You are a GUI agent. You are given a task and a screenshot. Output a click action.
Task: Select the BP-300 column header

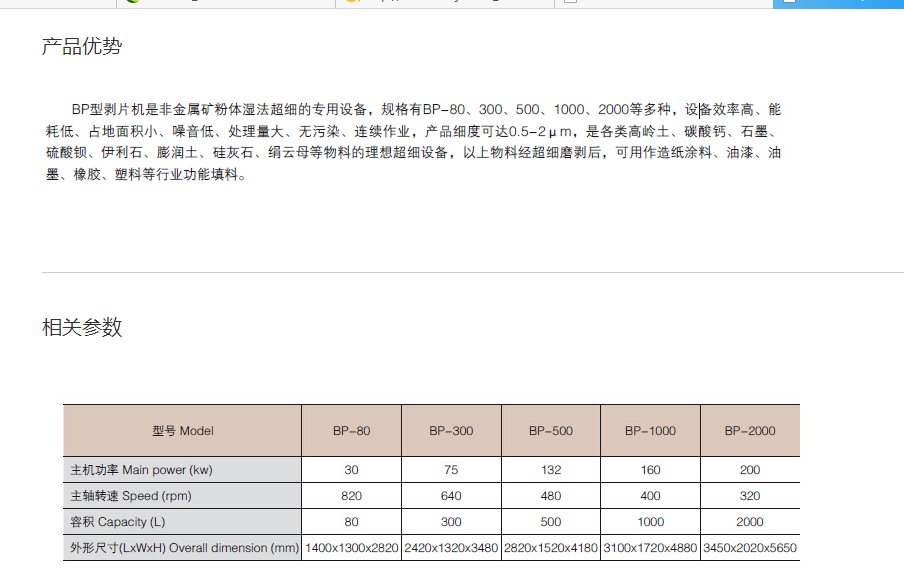(451, 431)
